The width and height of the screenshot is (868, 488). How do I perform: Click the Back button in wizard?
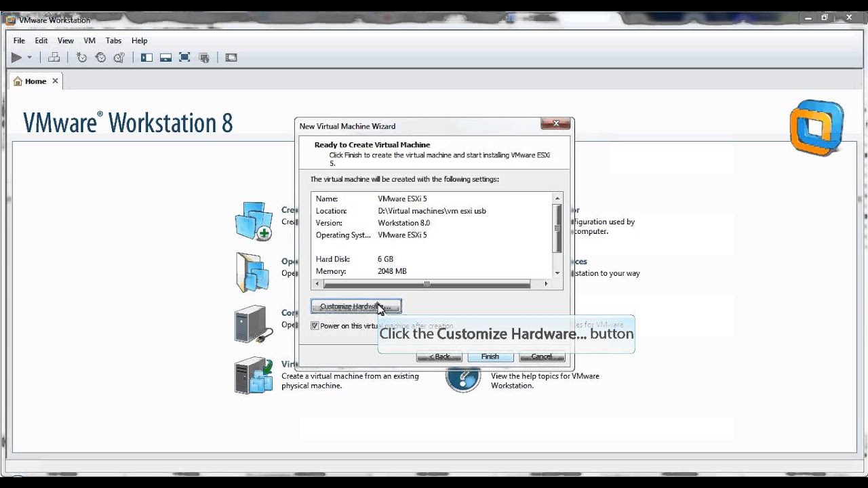click(439, 357)
